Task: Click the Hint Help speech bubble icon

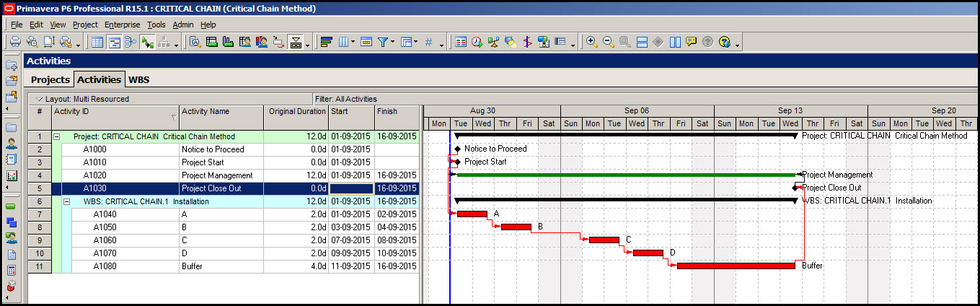Action: click(x=692, y=42)
